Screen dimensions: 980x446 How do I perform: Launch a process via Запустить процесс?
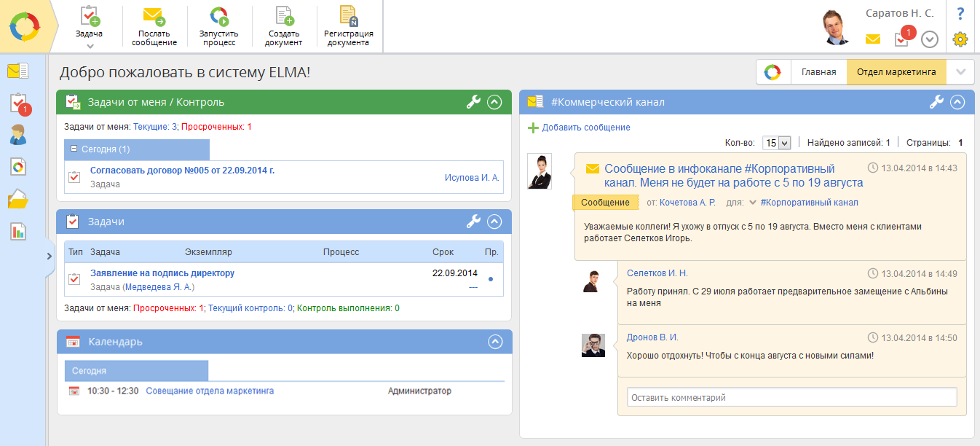pyautogui.click(x=218, y=17)
